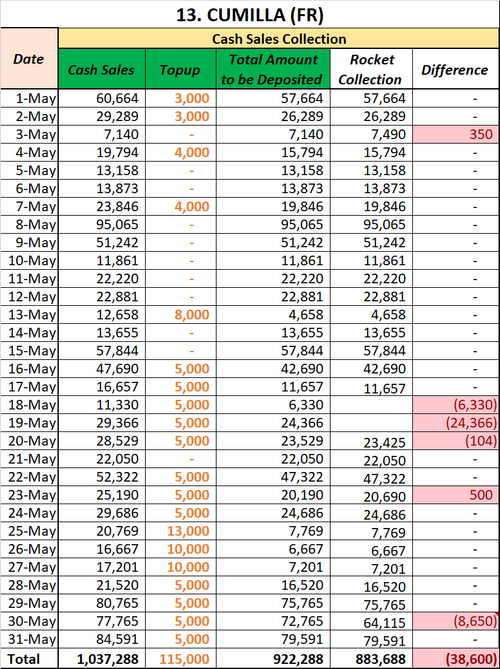Click the 17-May Rocket Collection value 11,657
Viewport: 500px width, 669px height.
pos(384,388)
